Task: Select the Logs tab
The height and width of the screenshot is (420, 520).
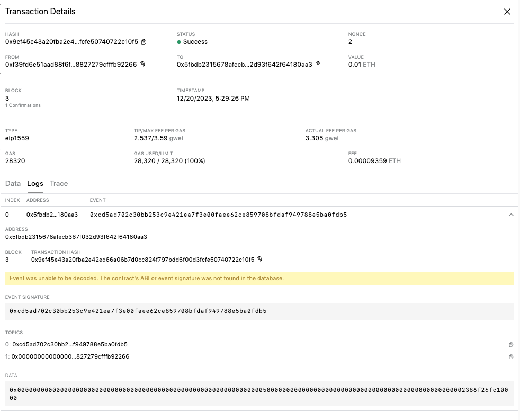Action: 35,183
